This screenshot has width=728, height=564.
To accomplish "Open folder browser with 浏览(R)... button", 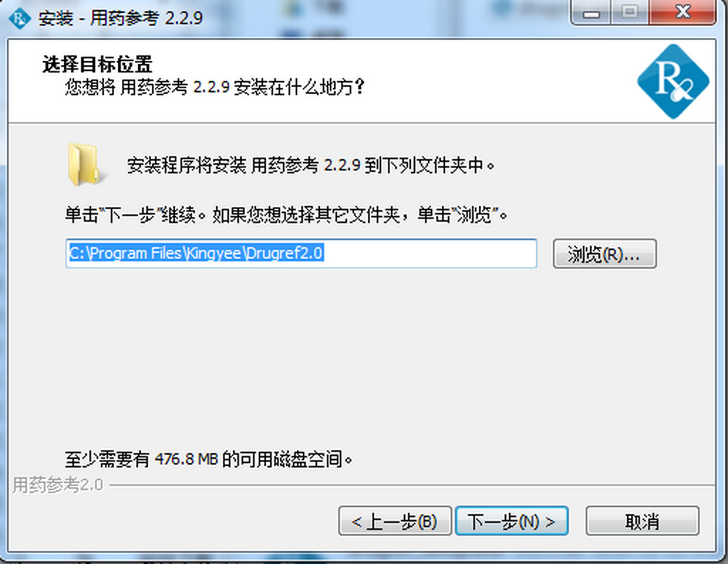I will (604, 253).
